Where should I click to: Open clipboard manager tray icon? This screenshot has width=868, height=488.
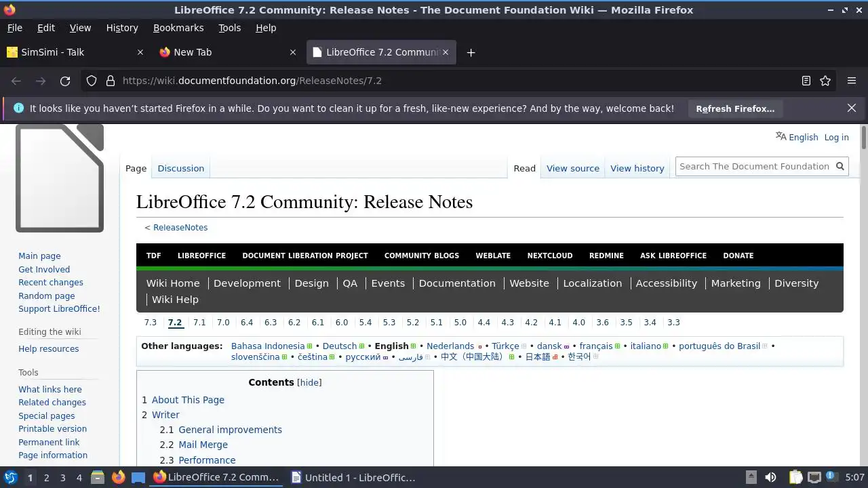[x=795, y=477]
